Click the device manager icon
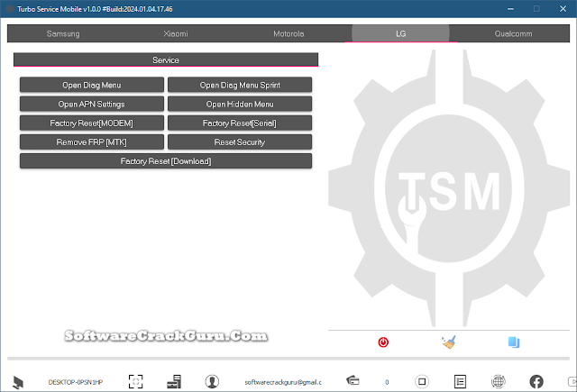577x392 pixels. click(174, 382)
